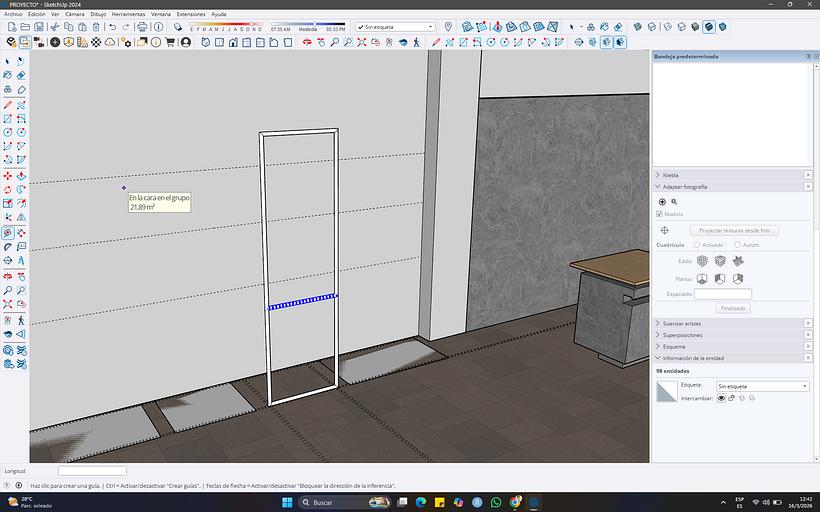
Task: Select the Autom. grid radio button
Action: (737, 245)
